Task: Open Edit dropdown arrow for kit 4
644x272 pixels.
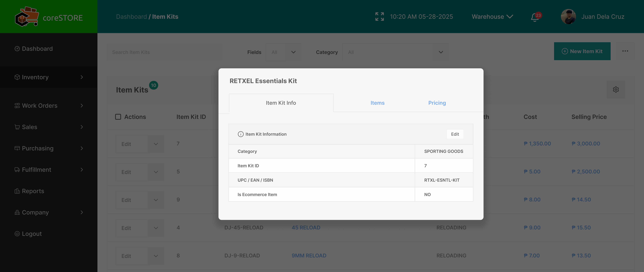Action: click(156, 228)
